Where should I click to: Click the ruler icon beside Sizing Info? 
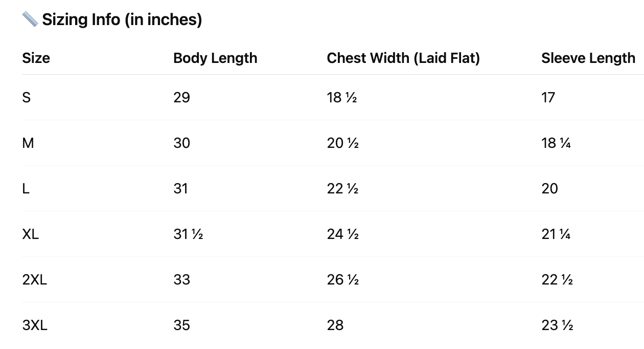click(x=30, y=19)
